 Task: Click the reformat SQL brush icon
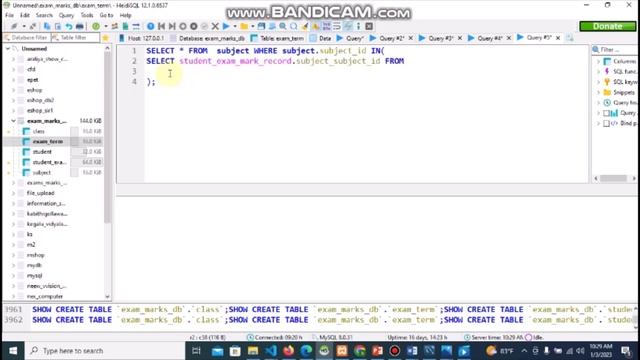pos(304,26)
